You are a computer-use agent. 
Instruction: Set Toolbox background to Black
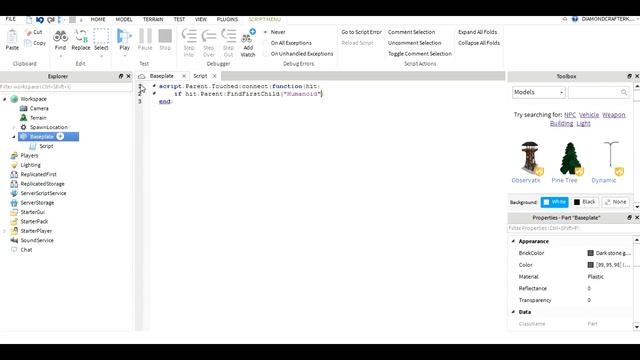(x=584, y=202)
